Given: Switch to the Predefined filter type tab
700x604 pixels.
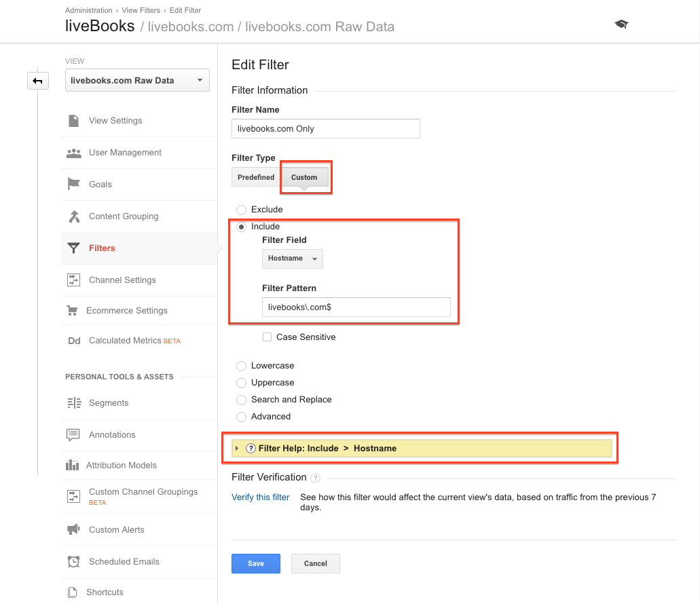Looking at the screenshot, I should (x=256, y=177).
